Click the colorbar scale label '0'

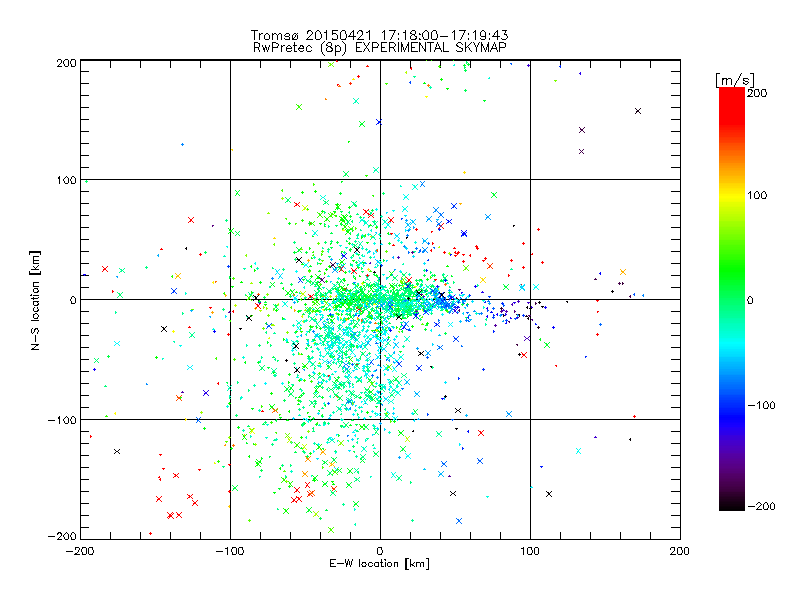click(750, 300)
